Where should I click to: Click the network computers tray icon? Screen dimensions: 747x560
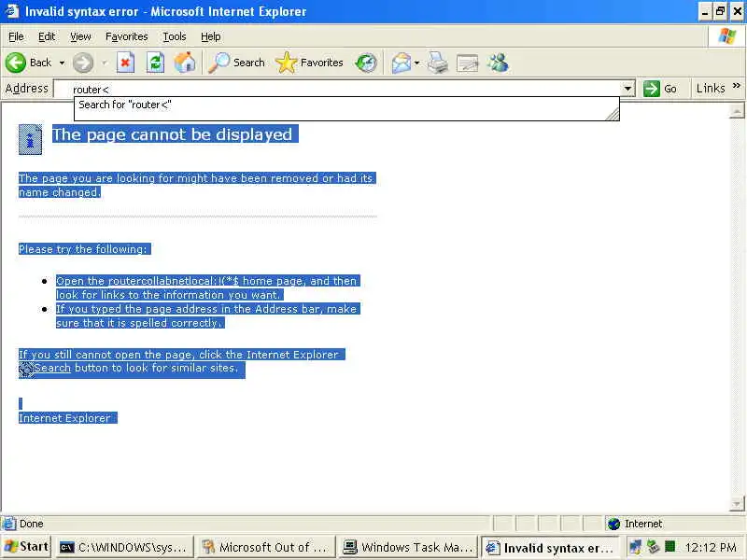[635, 547]
